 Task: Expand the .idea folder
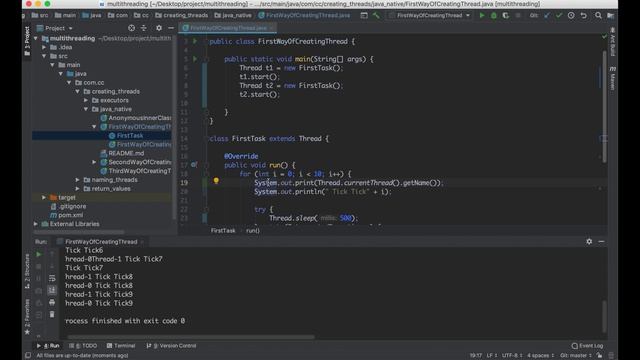click(44, 47)
